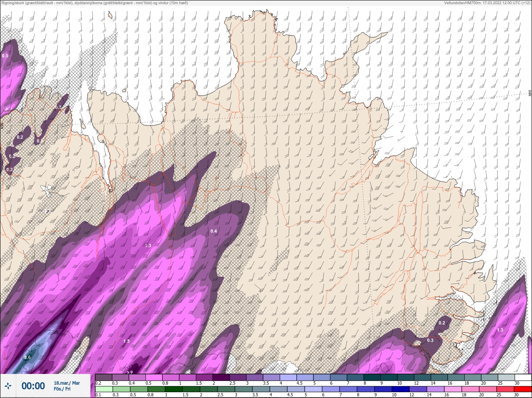This screenshot has height=398, width=532.
Task: Click the 00:00 forecast time display
Action: [x=33, y=386]
